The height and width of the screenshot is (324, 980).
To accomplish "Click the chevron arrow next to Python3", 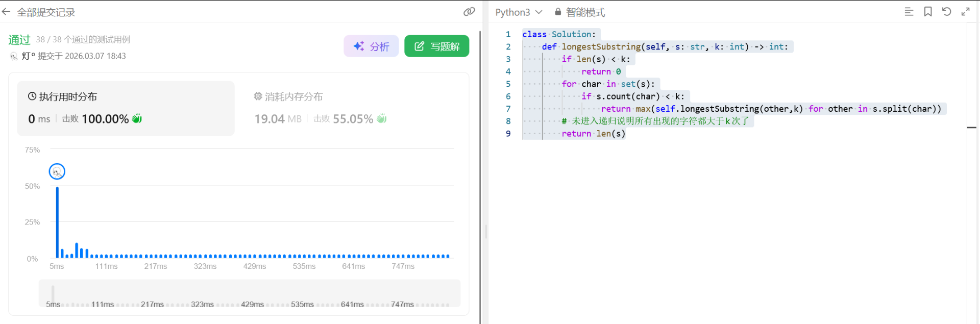I will tap(538, 12).
